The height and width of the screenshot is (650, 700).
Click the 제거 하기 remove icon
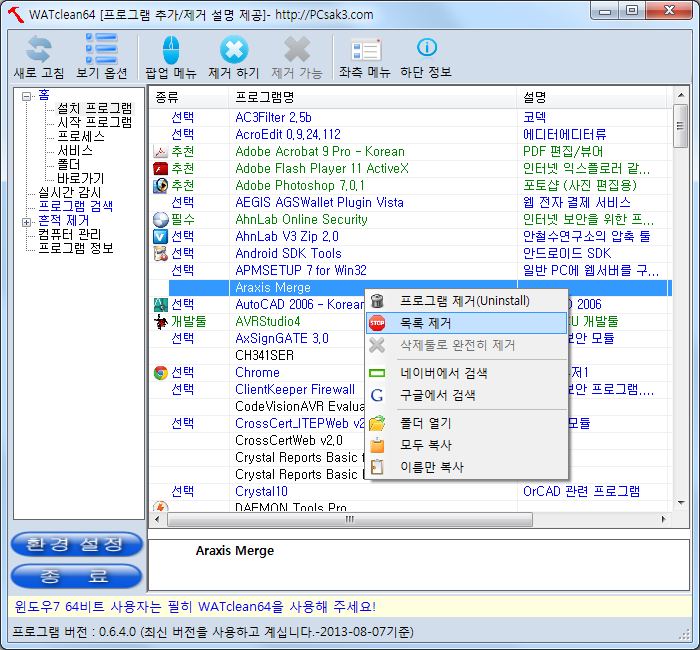234,49
